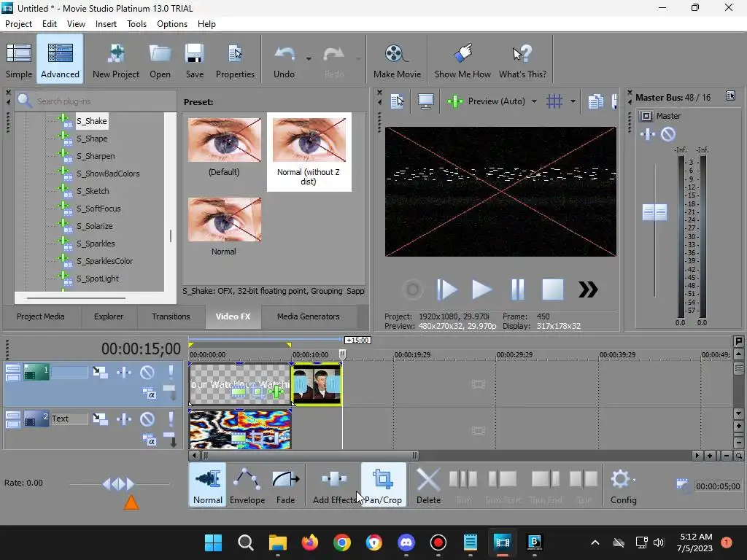Select the S_Sketch plug-in
Viewport: 747px width, 560px height.
coord(93,191)
